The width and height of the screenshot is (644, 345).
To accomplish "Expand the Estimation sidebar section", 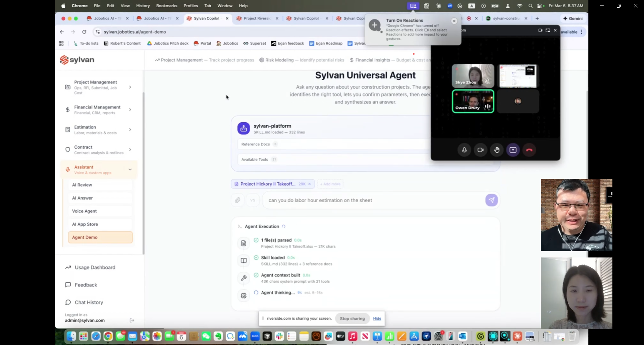I will click(x=99, y=130).
